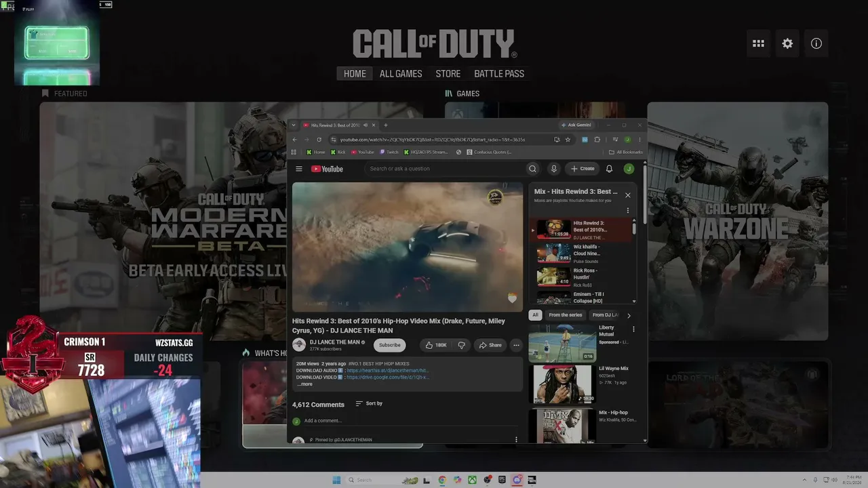The image size is (868, 488).
Task: Like the video with 180K likes
Action: coord(435,345)
